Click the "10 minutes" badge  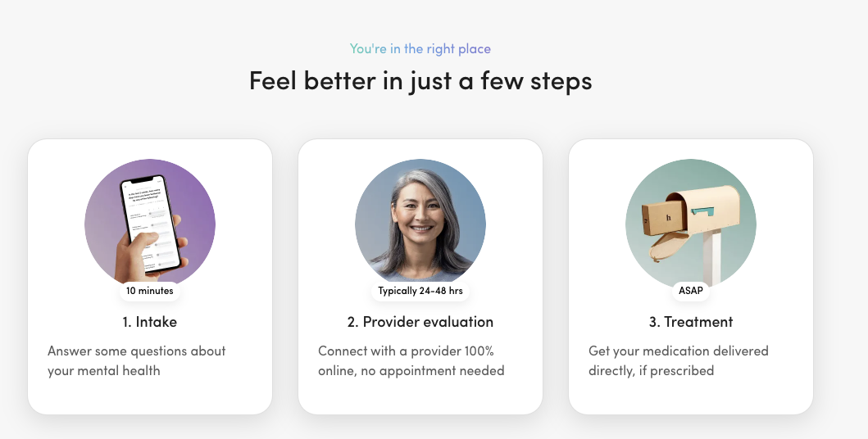tap(150, 291)
